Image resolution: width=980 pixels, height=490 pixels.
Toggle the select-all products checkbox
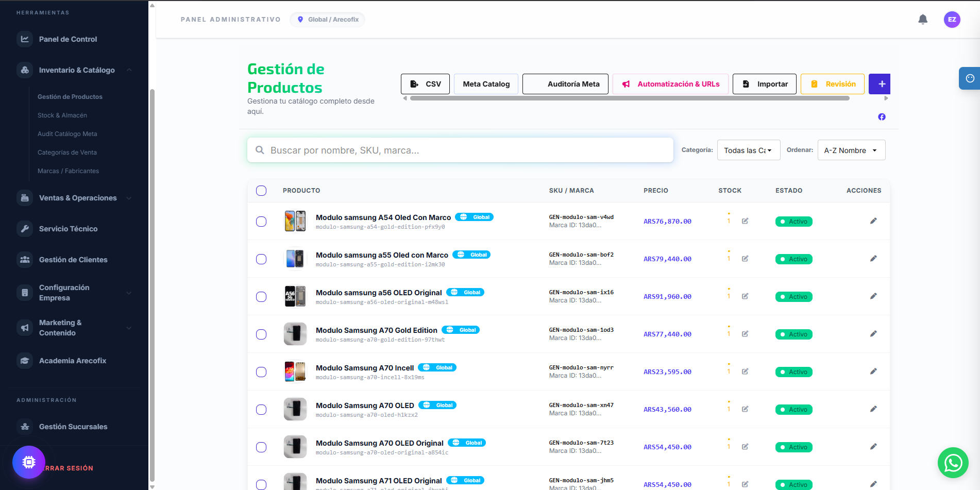[x=261, y=191]
